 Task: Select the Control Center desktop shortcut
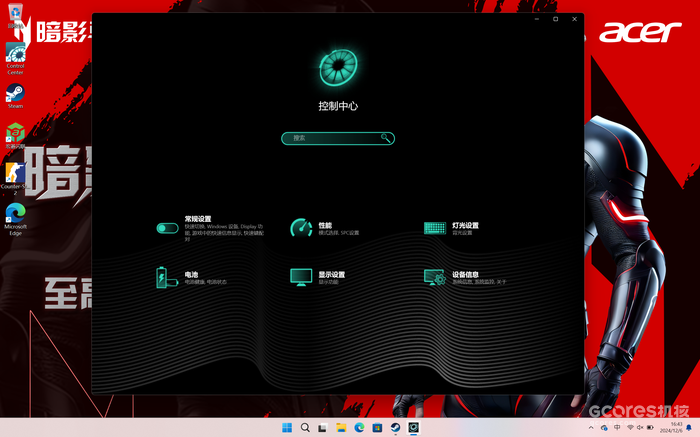(16, 58)
